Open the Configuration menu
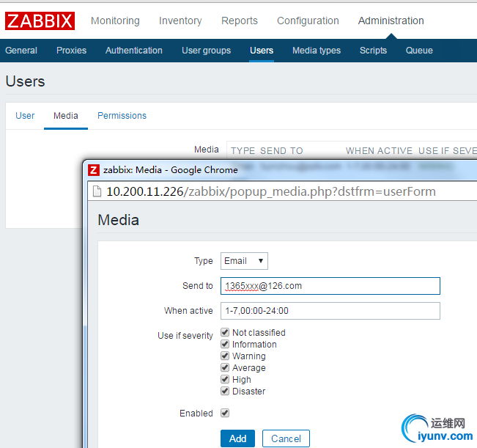 click(x=308, y=21)
